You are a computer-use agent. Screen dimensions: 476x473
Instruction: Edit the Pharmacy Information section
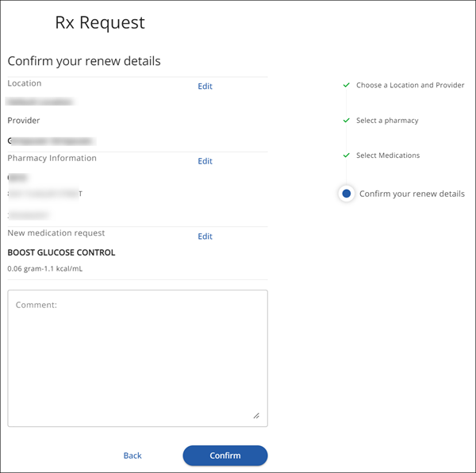(x=205, y=161)
